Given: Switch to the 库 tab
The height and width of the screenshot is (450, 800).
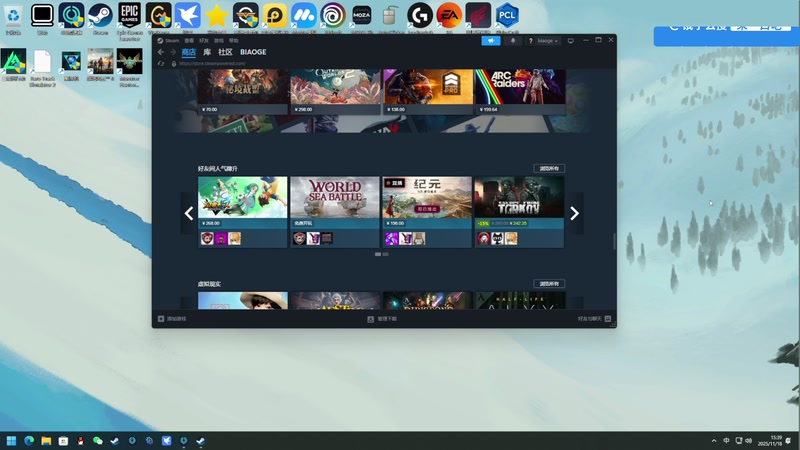Looking at the screenshot, I should click(x=207, y=52).
